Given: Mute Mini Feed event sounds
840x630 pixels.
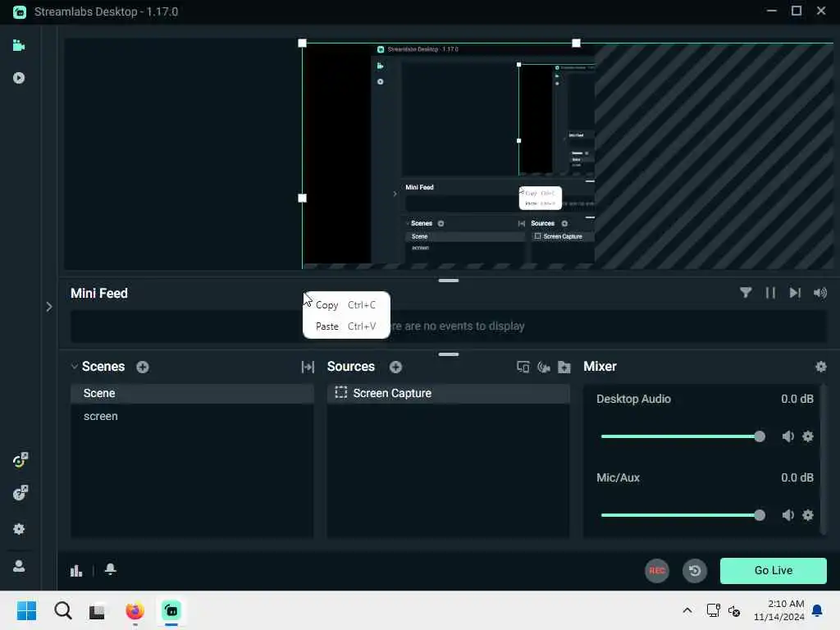Looking at the screenshot, I should click(x=820, y=293).
